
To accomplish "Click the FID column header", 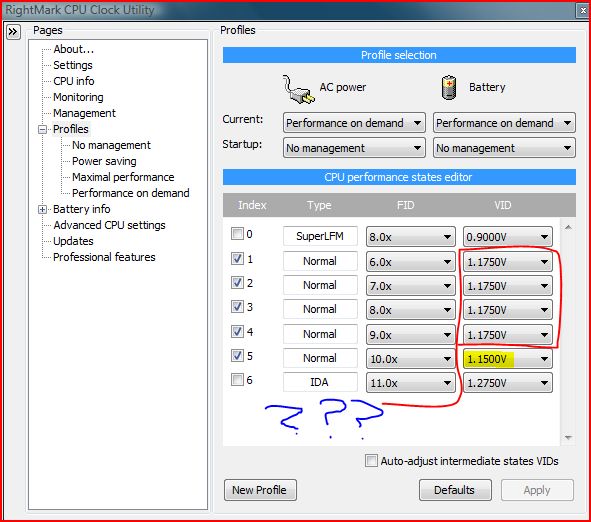I will [x=406, y=205].
